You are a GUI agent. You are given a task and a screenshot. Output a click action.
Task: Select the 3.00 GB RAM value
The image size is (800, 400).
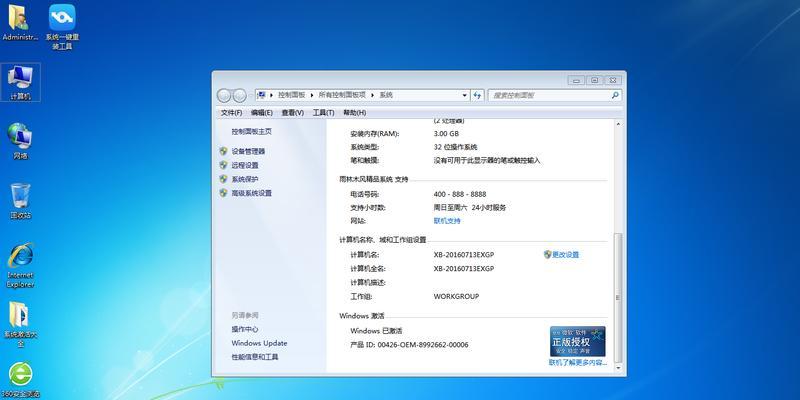coord(446,134)
